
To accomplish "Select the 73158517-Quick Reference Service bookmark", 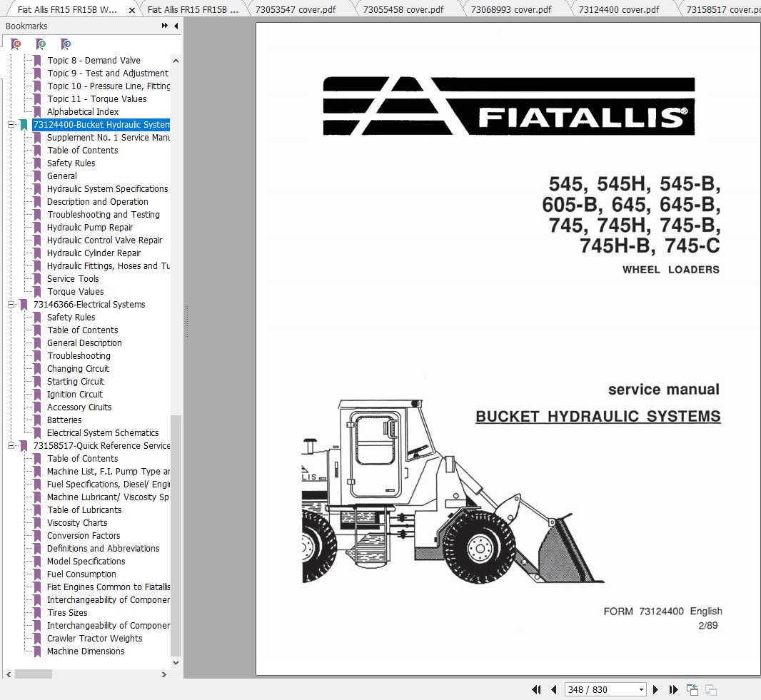I will (101, 446).
